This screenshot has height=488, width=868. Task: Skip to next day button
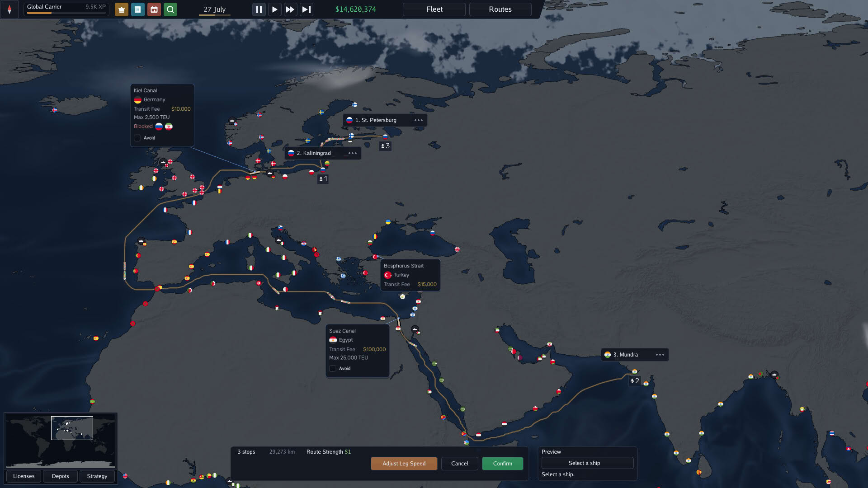306,9
